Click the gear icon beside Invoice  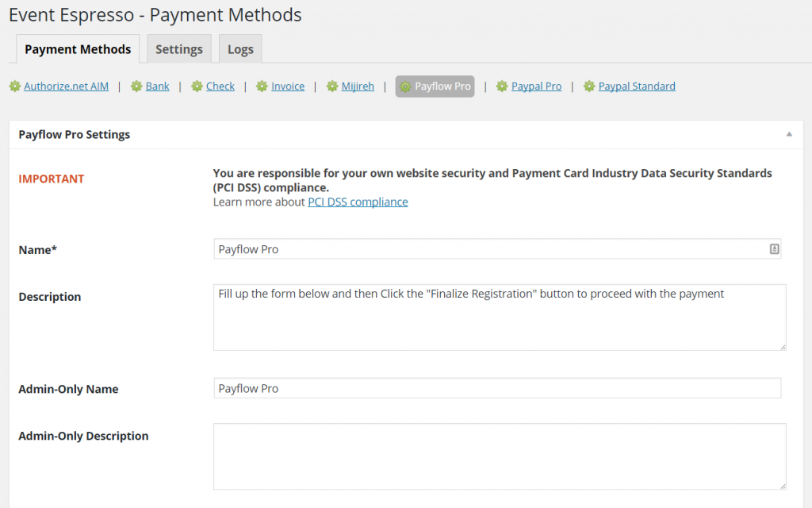(x=262, y=86)
